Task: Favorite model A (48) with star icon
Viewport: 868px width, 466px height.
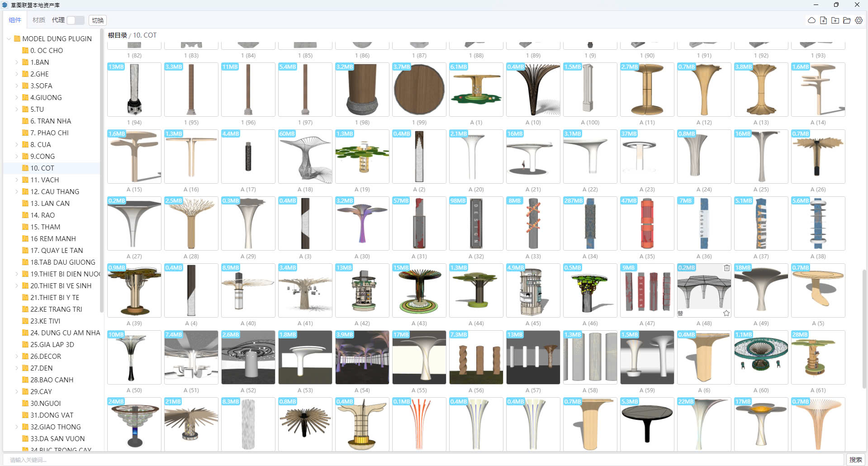Action: click(x=726, y=313)
